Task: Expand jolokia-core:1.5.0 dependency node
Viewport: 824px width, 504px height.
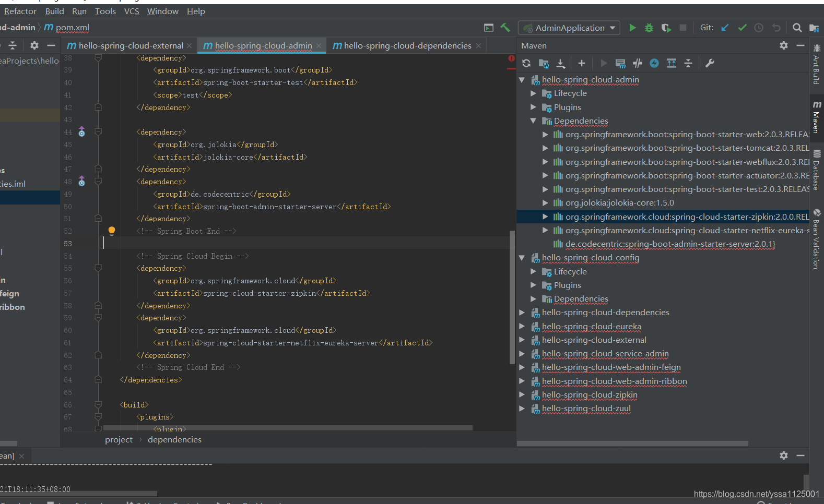Action: tap(545, 203)
